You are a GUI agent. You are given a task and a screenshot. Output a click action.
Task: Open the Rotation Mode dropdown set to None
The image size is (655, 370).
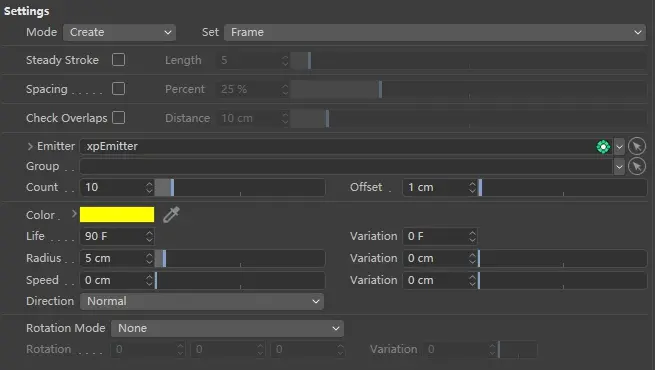click(x=227, y=328)
